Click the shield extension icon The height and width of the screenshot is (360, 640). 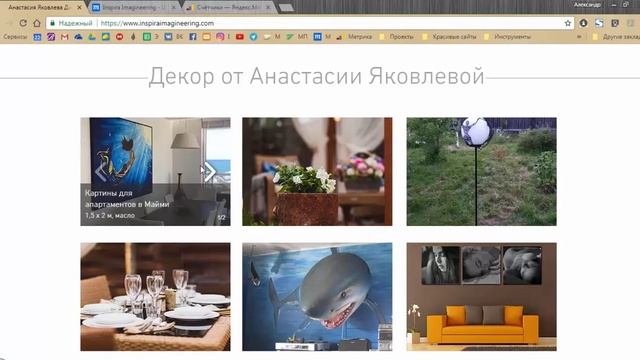615,23
